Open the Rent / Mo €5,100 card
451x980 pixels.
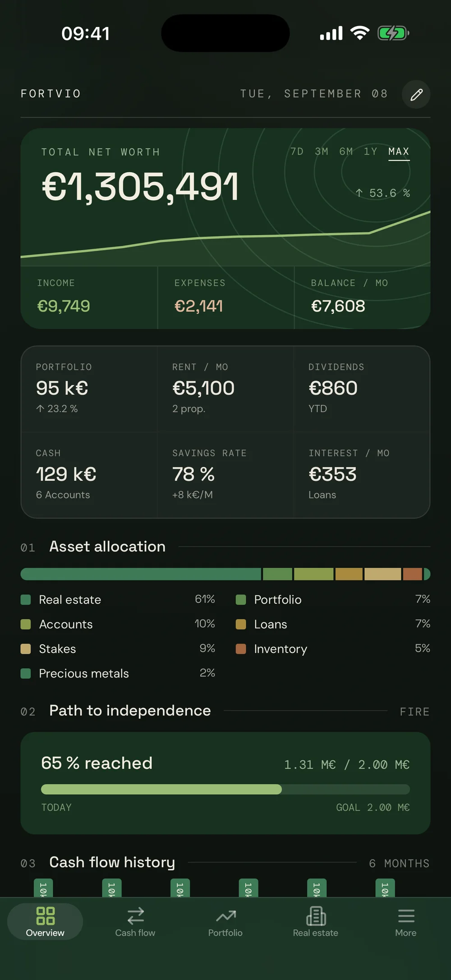click(225, 389)
